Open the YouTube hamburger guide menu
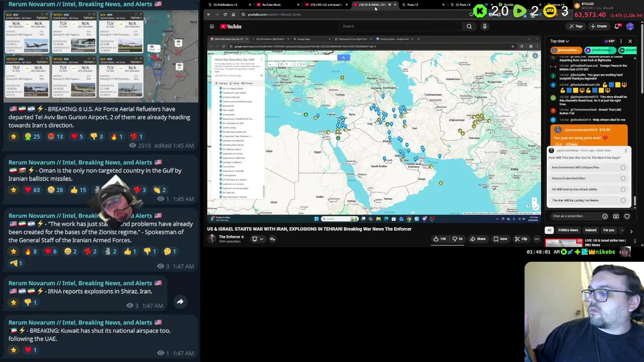The image size is (644, 362). point(212,26)
